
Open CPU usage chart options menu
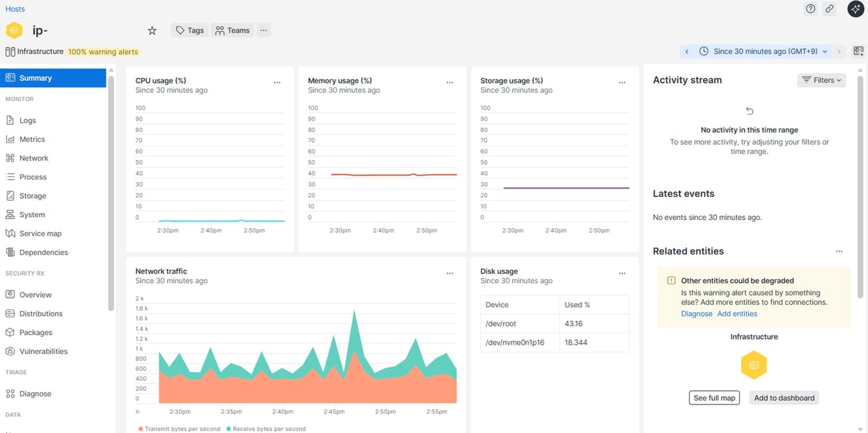tap(277, 82)
